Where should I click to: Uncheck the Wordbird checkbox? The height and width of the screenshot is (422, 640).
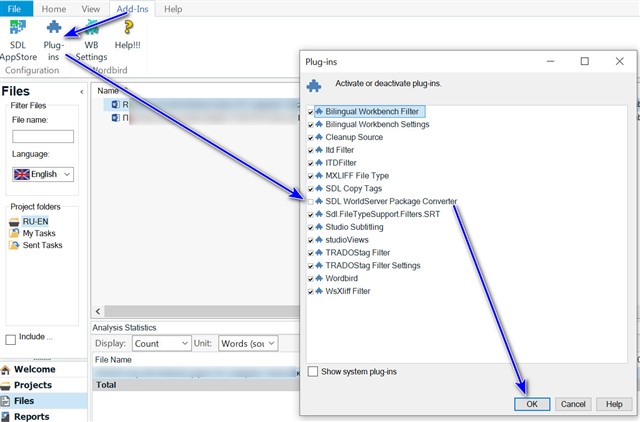311,279
